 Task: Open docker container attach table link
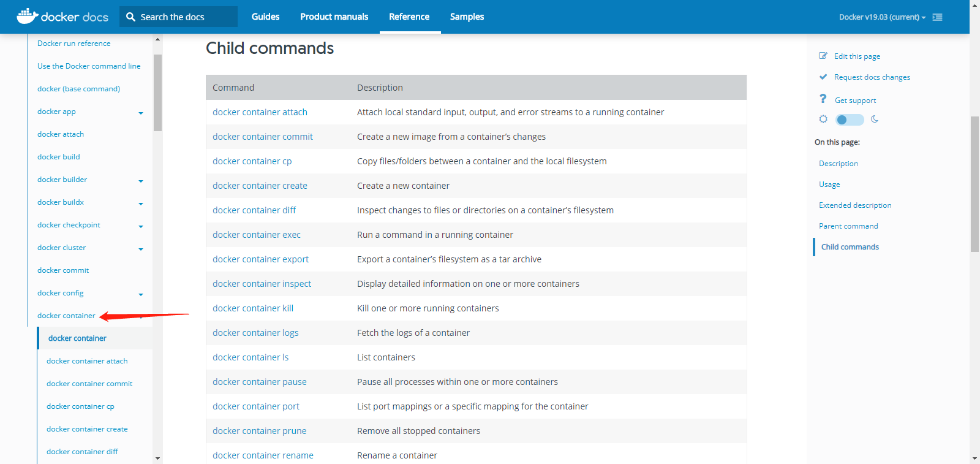click(260, 112)
